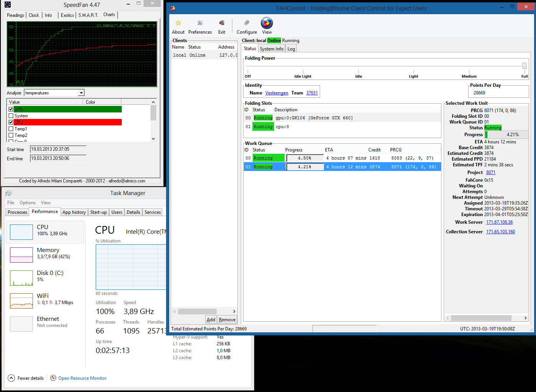Select folding slot 01 cpu:8
536x392 pixels.
342,127
